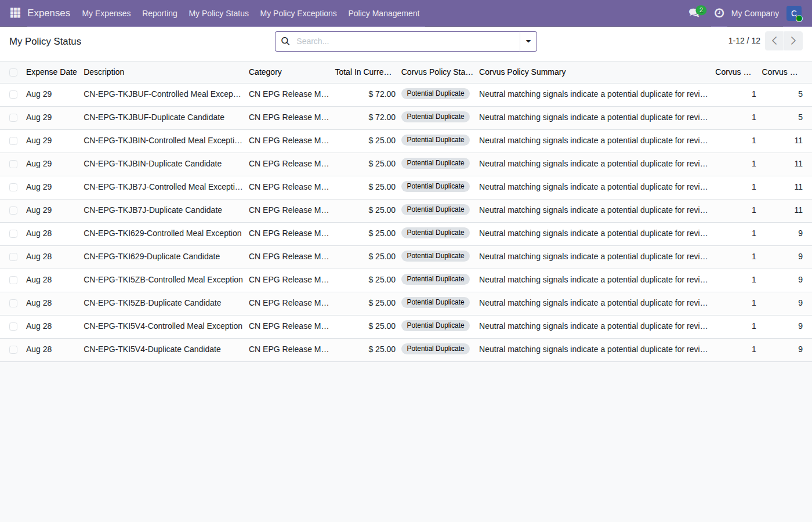Open the Reporting menu
The image size is (812, 522).
pos(159,13)
